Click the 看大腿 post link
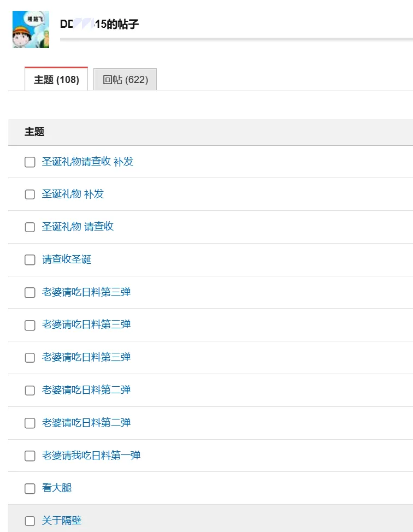Screen dimensions: 413x532 point(57,488)
